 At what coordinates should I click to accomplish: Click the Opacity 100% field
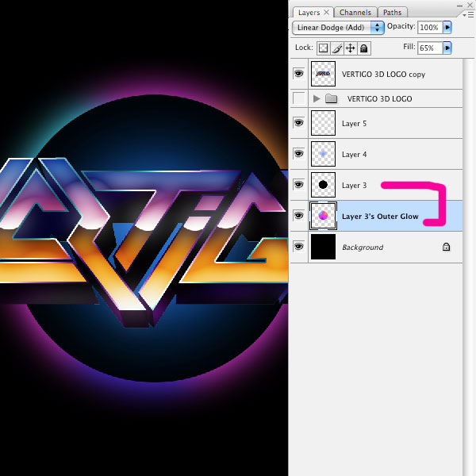[430, 27]
